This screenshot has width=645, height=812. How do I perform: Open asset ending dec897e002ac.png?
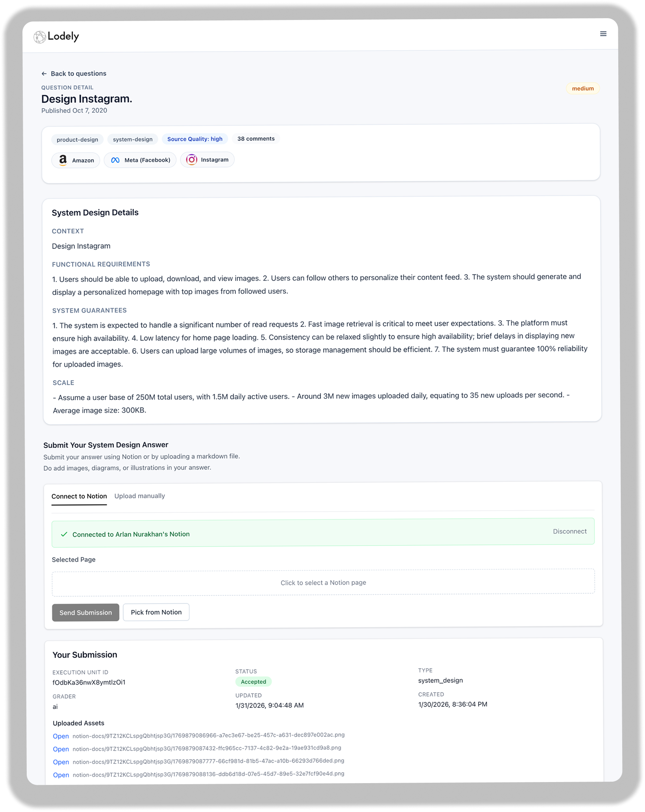[x=61, y=736]
